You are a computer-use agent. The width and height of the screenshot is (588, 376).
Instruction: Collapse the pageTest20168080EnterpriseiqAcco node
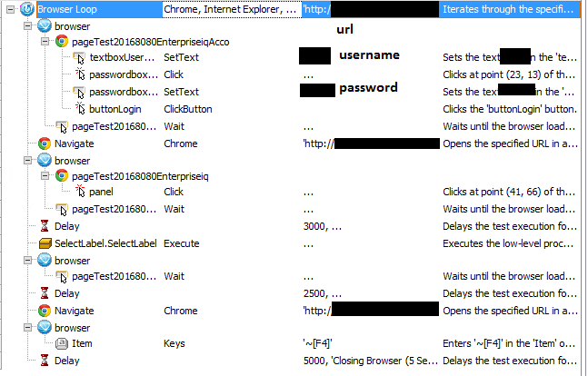[x=45, y=42]
